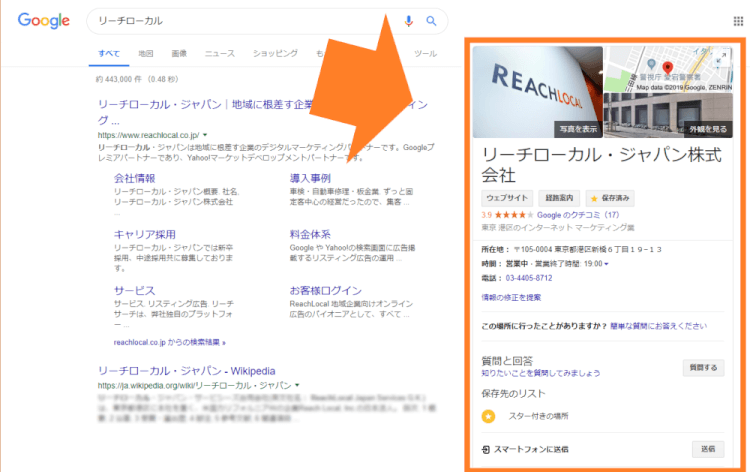Click the 経路案内 directions button
The height and width of the screenshot is (472, 750).
click(x=559, y=198)
